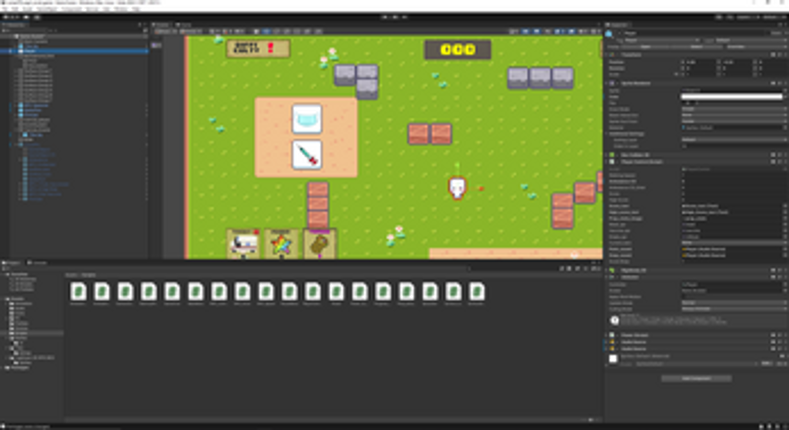This screenshot has height=430, width=789.
Task: Collapse the Sprite Renderer component
Action: [x=607, y=83]
